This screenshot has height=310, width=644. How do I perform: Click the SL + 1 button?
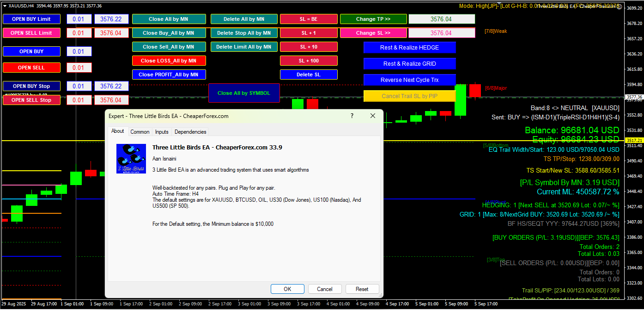[309, 33]
